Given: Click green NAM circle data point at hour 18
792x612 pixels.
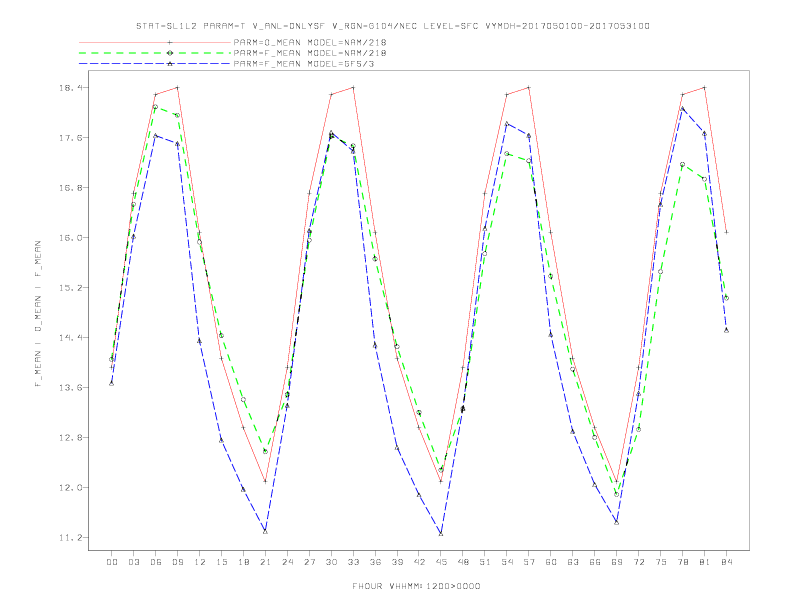Looking at the screenshot, I should pos(243,399).
